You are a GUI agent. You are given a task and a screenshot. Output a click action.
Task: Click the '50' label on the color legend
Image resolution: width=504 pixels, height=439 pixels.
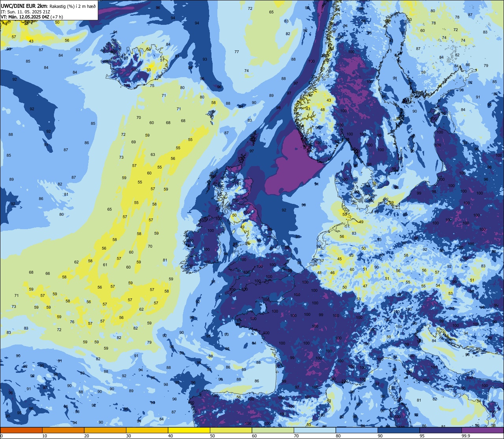pyautogui.click(x=212, y=436)
